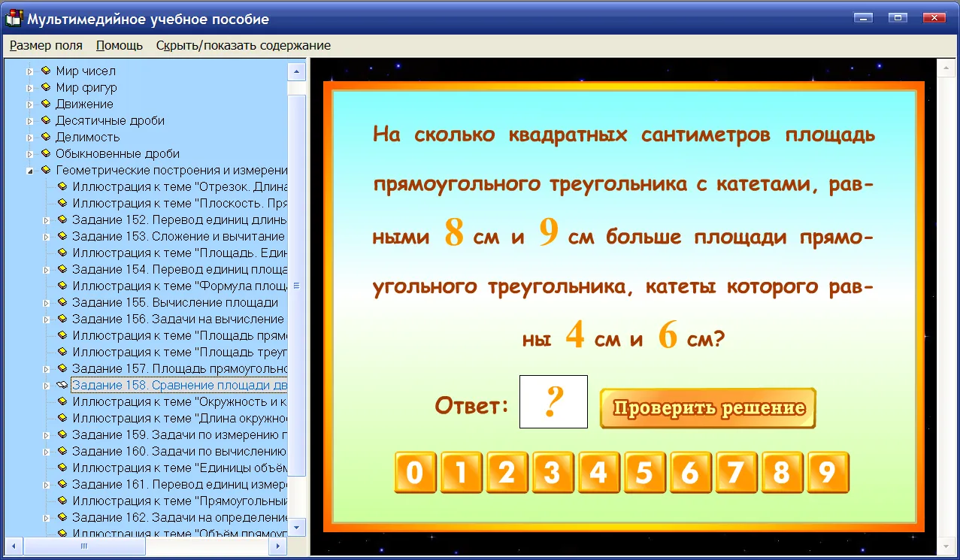
Task: Click the tree's vertical scrollbar down arrow
Action: point(297,527)
